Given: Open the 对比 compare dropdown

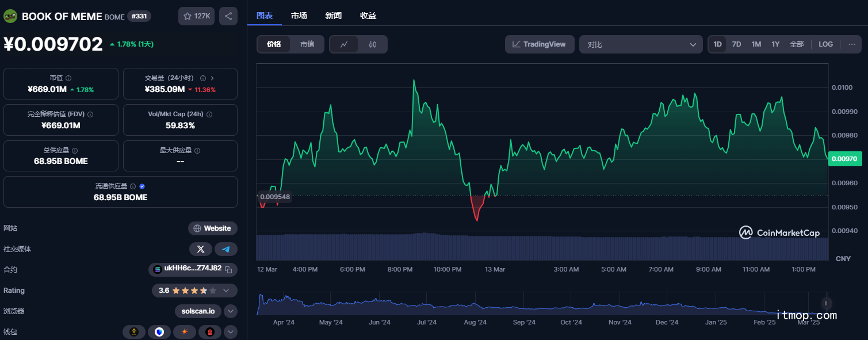Looking at the screenshot, I should [x=641, y=44].
